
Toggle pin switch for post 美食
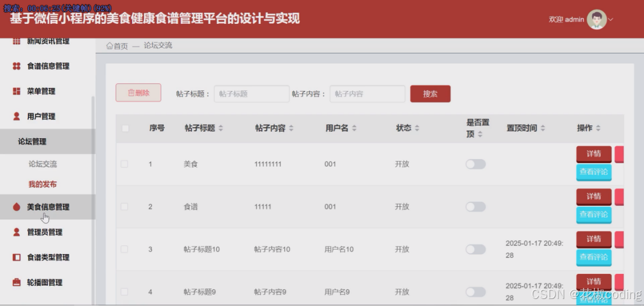(x=476, y=164)
